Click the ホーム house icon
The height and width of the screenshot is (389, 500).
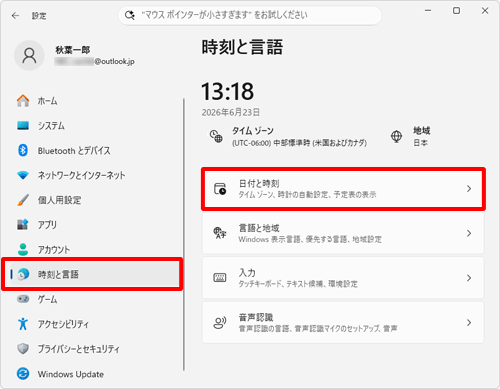23,101
